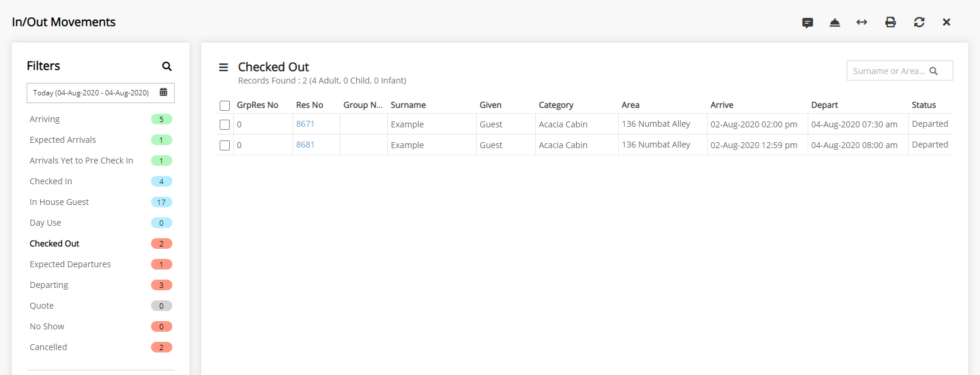The height and width of the screenshot is (375, 980).
Task: Sort by GrpRes No column header
Action: click(258, 105)
